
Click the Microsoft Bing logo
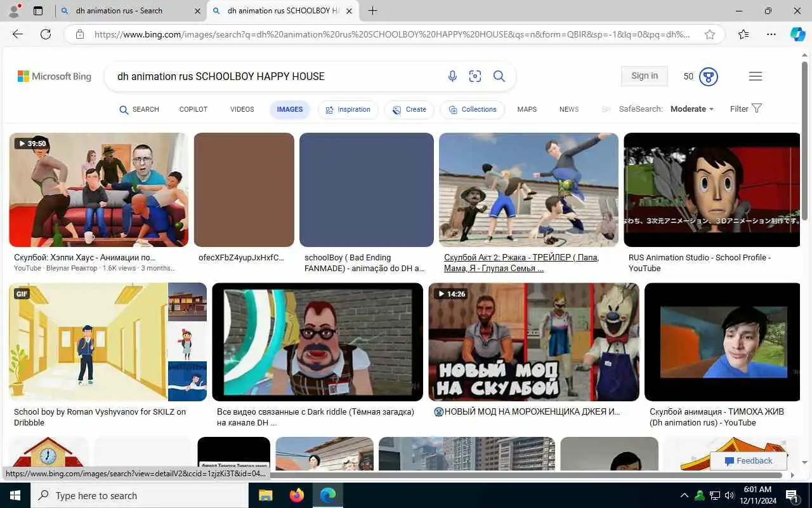[x=55, y=76]
